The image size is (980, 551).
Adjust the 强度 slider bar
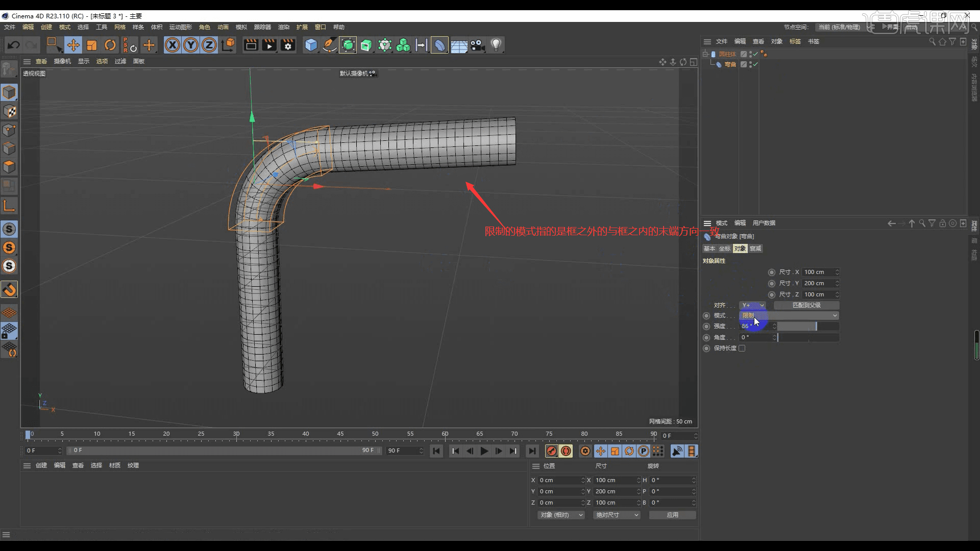click(808, 326)
